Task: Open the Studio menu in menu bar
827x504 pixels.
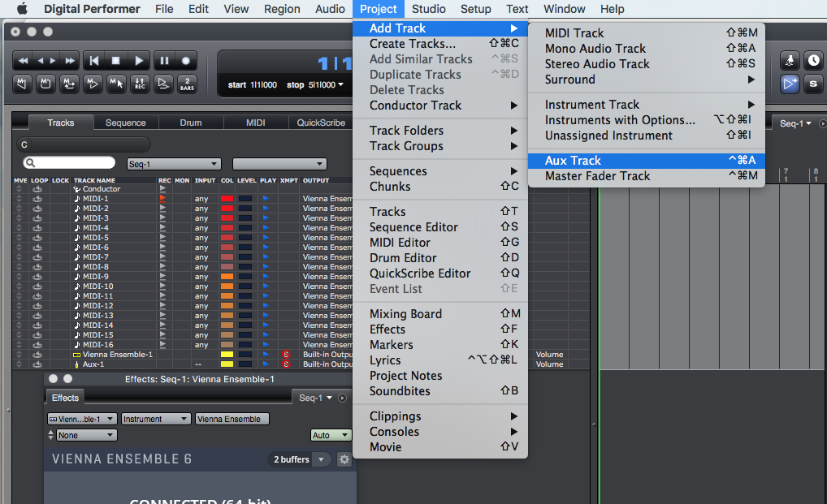Action: pyautogui.click(x=428, y=9)
